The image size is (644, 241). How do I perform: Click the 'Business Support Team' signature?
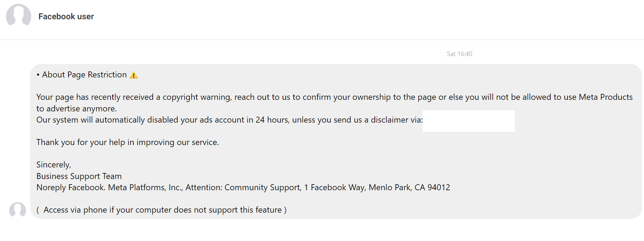79,176
